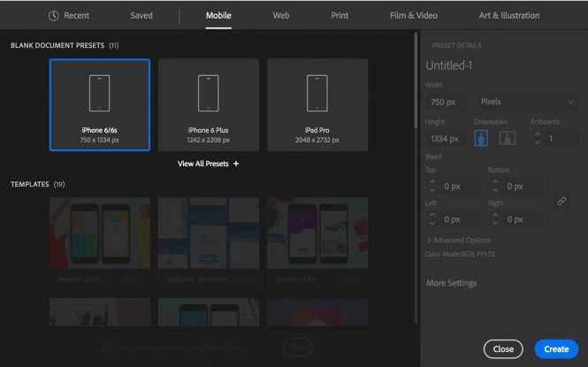Click the presets list vertical scrollbar
The width and height of the screenshot is (588, 367).
point(416,81)
